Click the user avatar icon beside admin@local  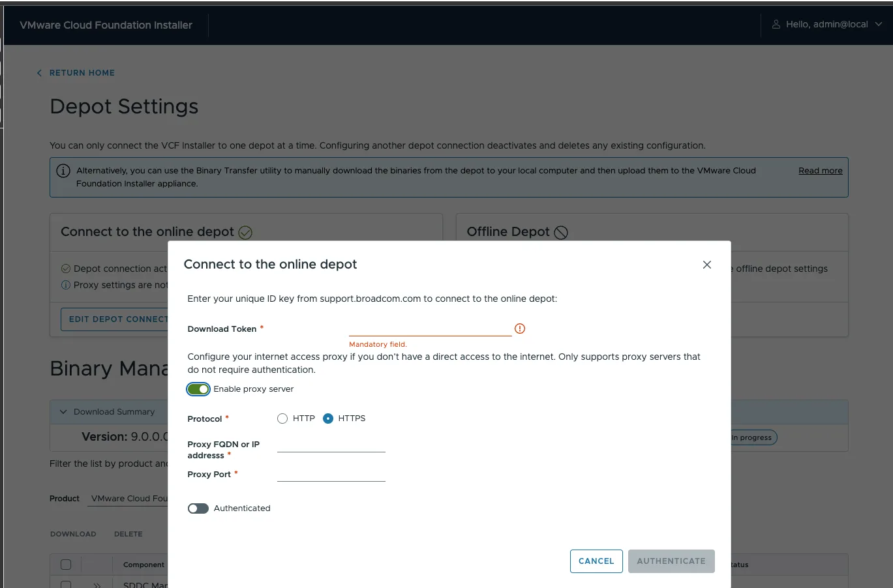point(776,24)
